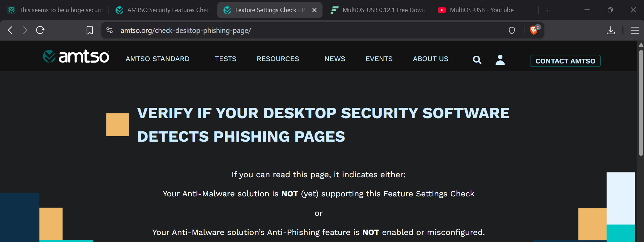Close the Feature Settings Check tab

pos(314,10)
